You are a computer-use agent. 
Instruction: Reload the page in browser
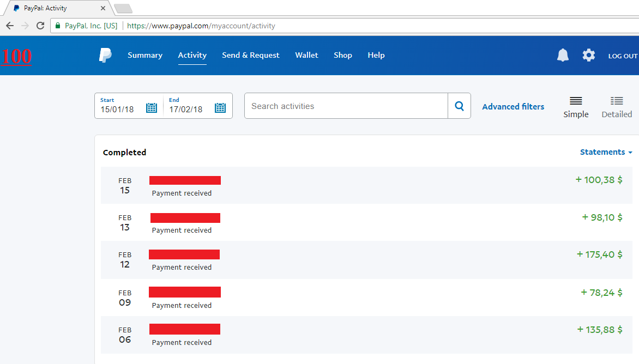pos(40,26)
